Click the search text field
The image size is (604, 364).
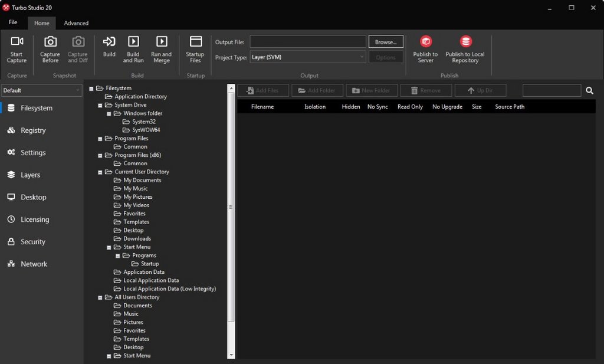(x=552, y=90)
